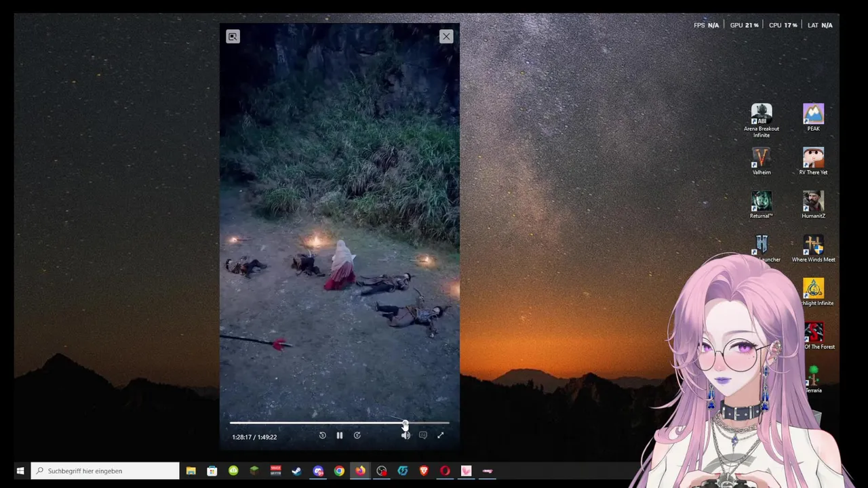Pause the playing video
The image size is (868, 488).
(340, 436)
